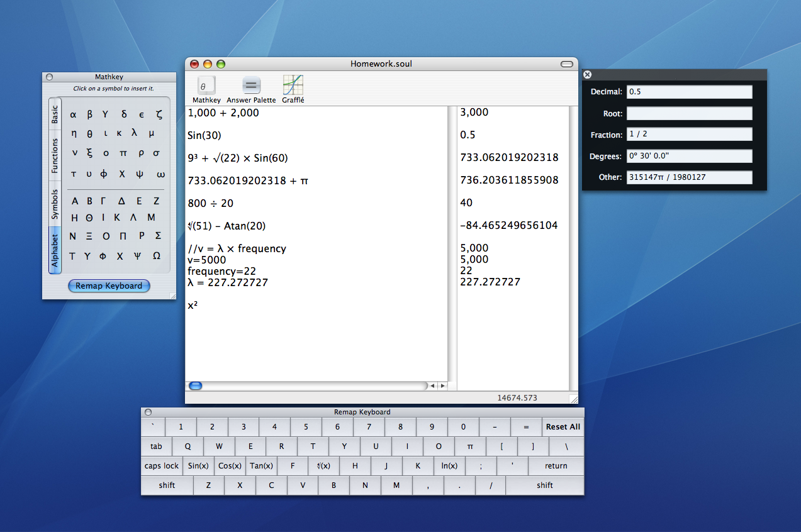
Task: Click the return key on Remap Keyboard
Action: click(556, 466)
